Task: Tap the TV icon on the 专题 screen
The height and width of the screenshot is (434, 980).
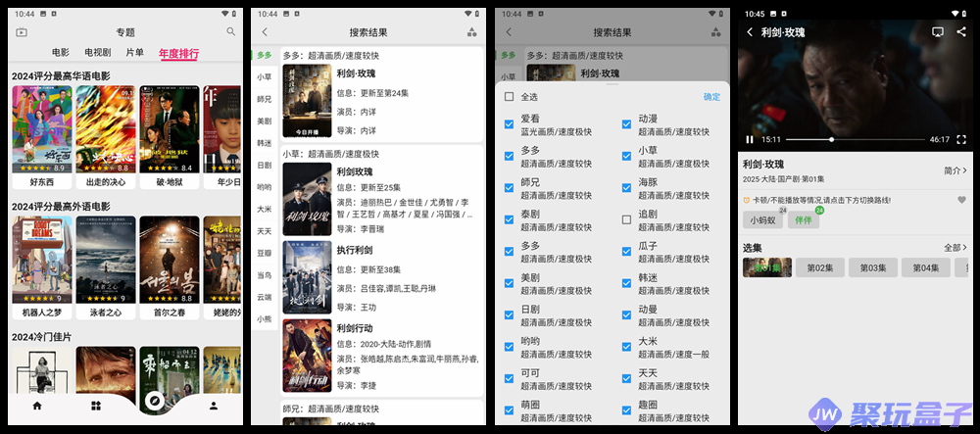Action: pyautogui.click(x=22, y=32)
